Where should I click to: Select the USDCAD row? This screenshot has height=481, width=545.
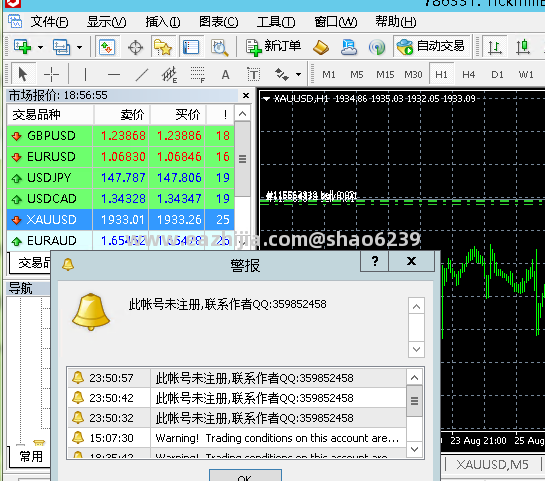120,198
